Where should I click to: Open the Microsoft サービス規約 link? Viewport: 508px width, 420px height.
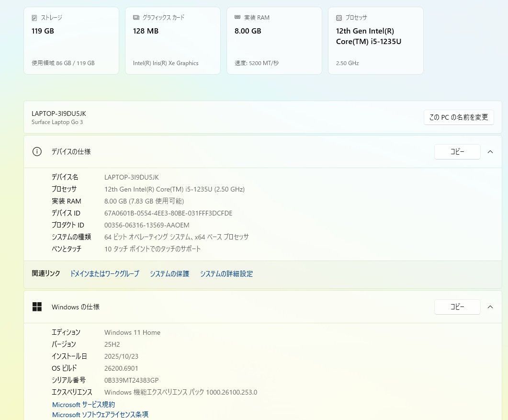click(x=83, y=405)
